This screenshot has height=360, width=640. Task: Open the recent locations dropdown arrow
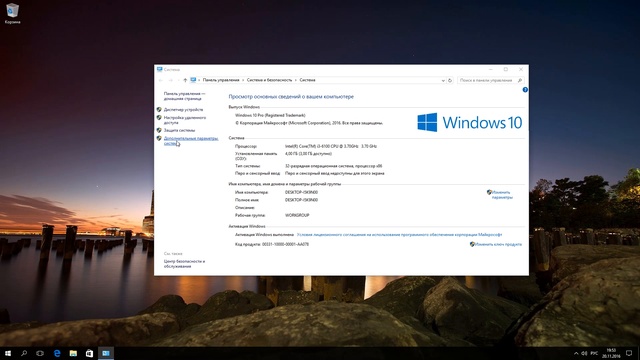pyautogui.click(x=178, y=80)
